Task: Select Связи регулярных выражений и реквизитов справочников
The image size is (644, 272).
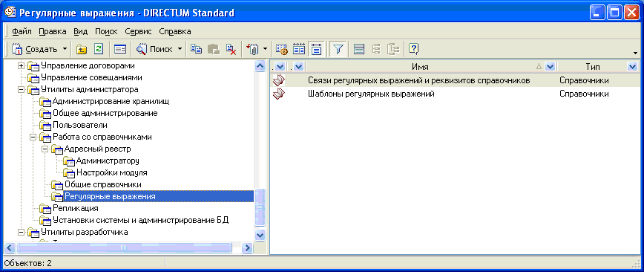Action: click(419, 81)
